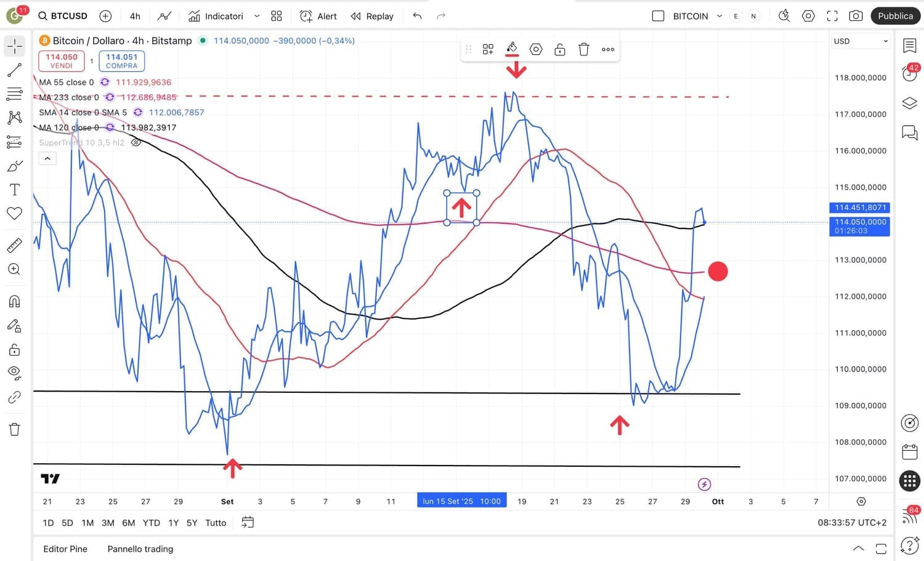
Task: Open the object tree layers panel
Action: point(910,103)
